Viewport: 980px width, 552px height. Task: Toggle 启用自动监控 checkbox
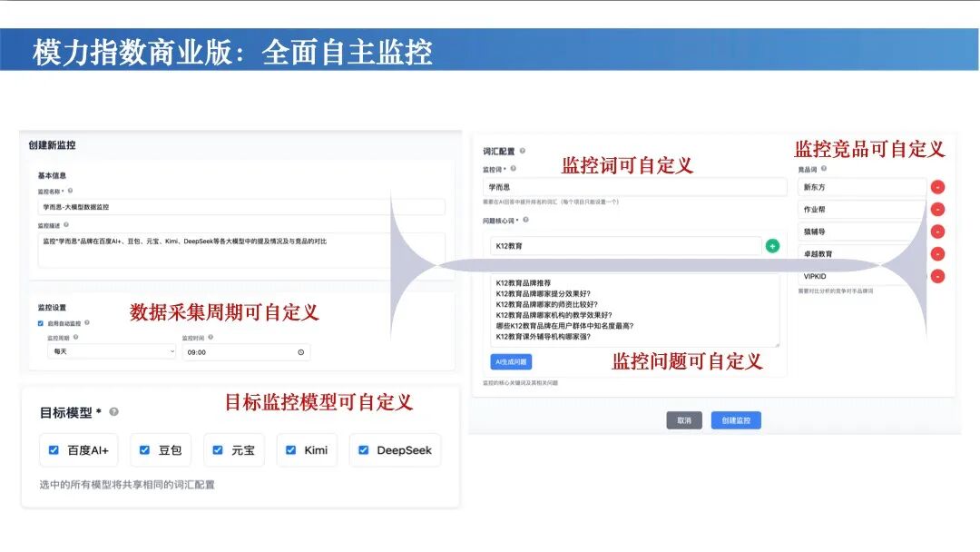pyautogui.click(x=41, y=323)
